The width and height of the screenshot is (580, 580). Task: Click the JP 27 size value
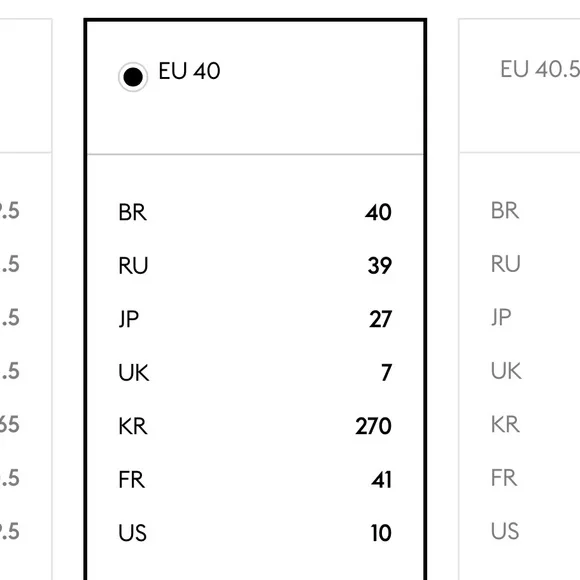pos(380,319)
